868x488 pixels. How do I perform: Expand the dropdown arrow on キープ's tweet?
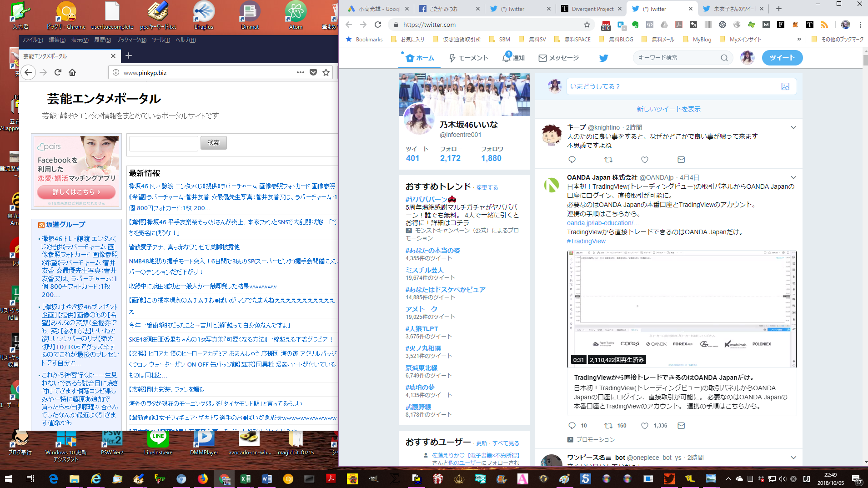[793, 127]
